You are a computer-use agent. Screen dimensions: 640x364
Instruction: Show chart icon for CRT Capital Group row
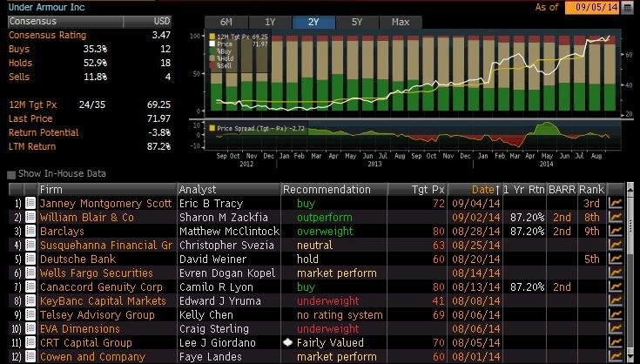click(616, 342)
